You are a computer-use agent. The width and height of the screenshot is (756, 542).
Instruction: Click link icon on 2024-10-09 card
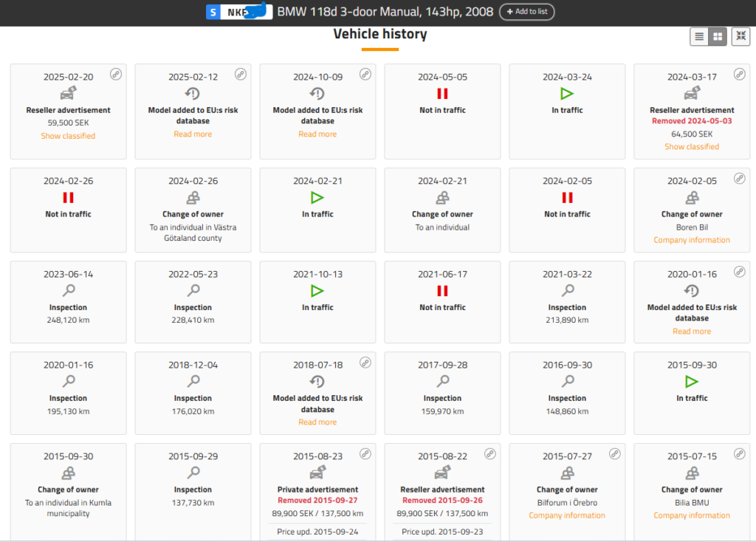(x=365, y=74)
